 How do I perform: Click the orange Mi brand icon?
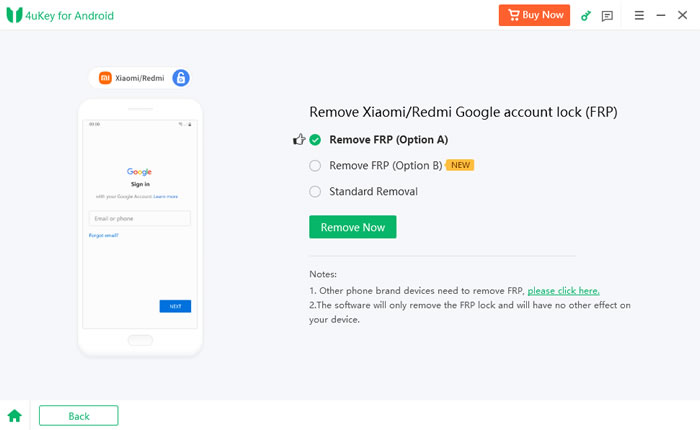pos(105,78)
